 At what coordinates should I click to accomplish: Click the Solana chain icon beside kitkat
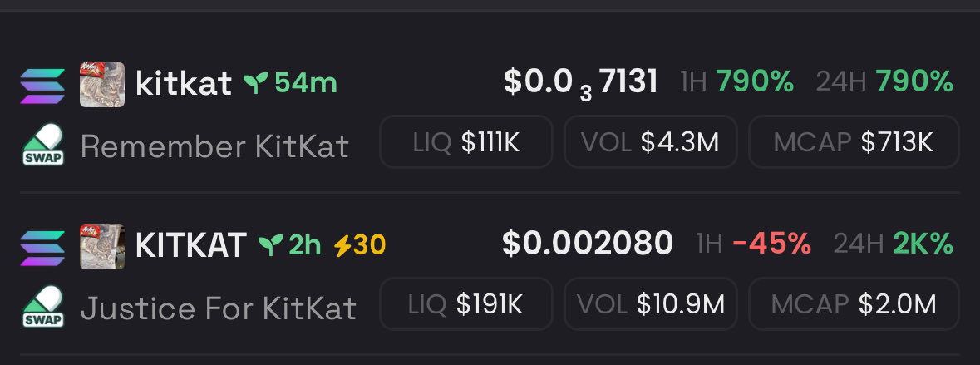coord(42,85)
